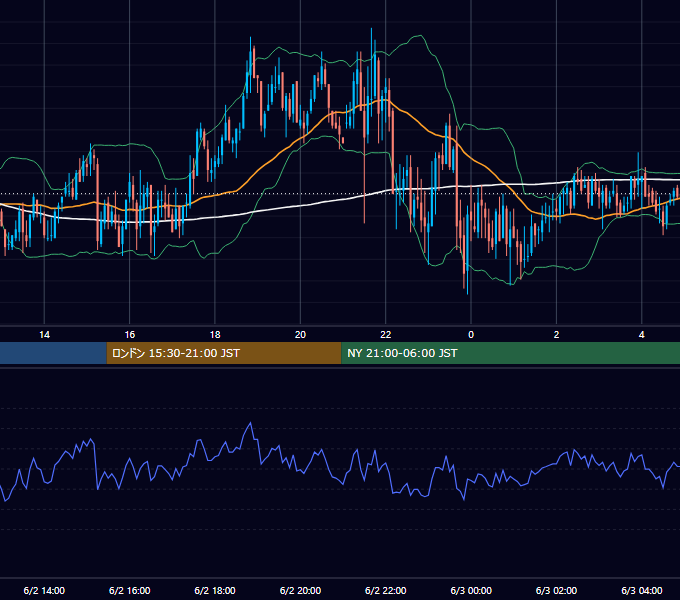Click the 6/2 20:00 date label
The height and width of the screenshot is (600, 680).
click(300, 590)
